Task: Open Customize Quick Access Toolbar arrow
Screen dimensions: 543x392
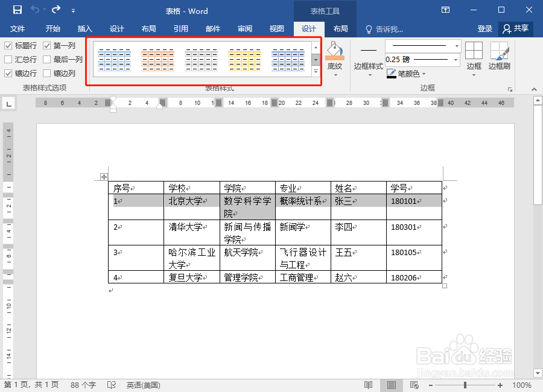Action: click(x=73, y=11)
